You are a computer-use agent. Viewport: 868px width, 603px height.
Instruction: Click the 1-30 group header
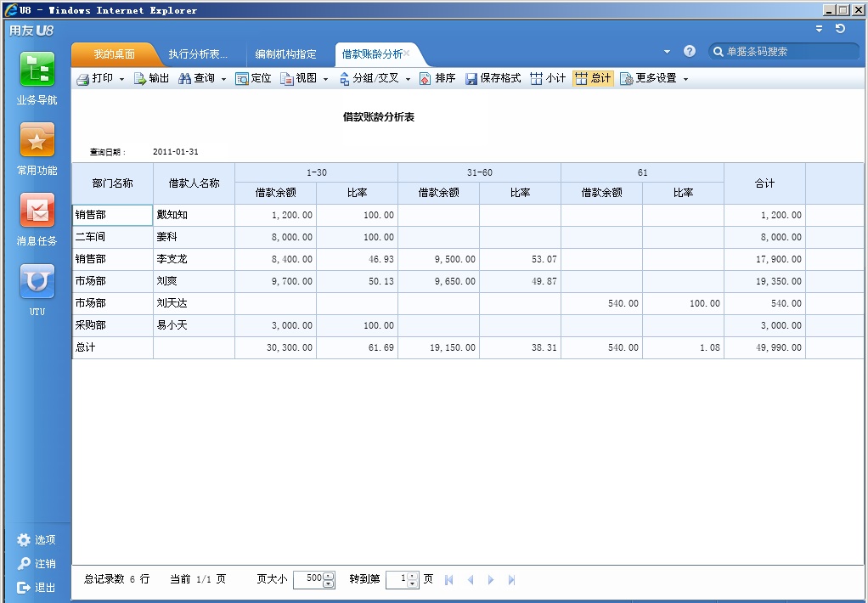point(316,172)
